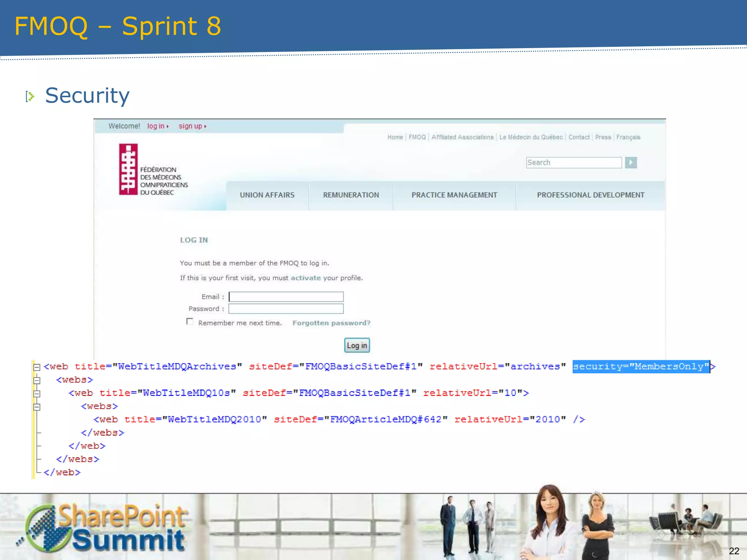Click the activate profile link
The height and width of the screenshot is (560, 747).
click(306, 278)
